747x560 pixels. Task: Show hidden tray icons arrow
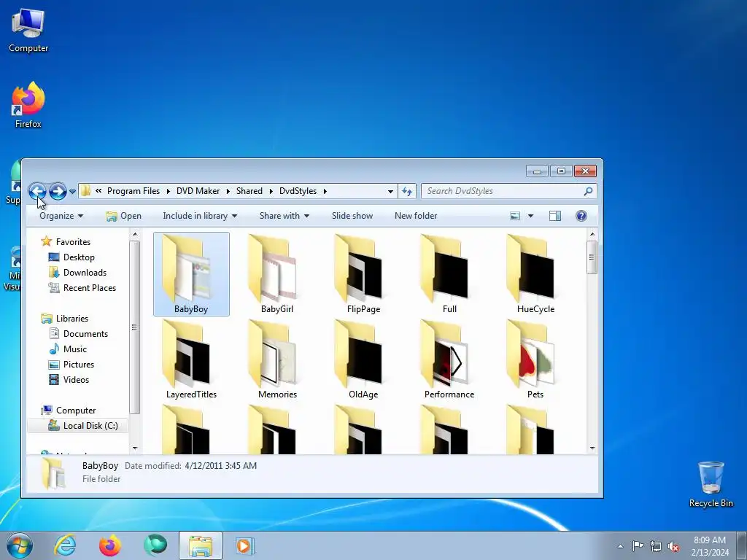coord(620,546)
